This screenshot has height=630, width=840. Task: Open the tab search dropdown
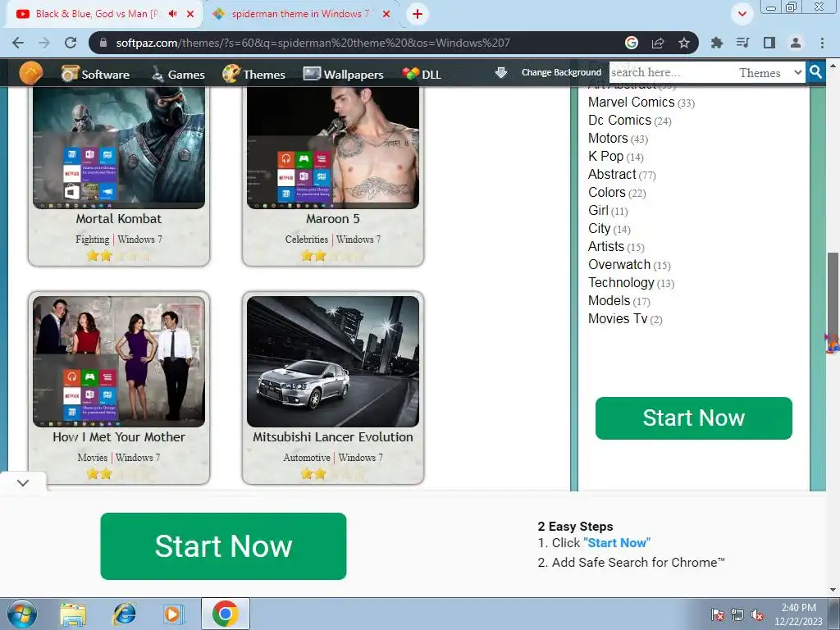pos(742,14)
